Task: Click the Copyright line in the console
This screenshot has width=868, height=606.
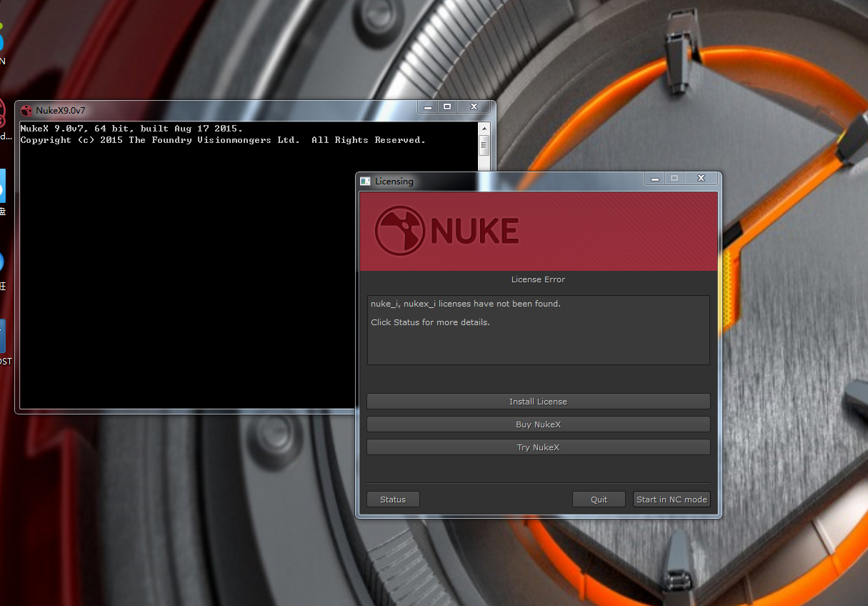Action: pos(223,140)
